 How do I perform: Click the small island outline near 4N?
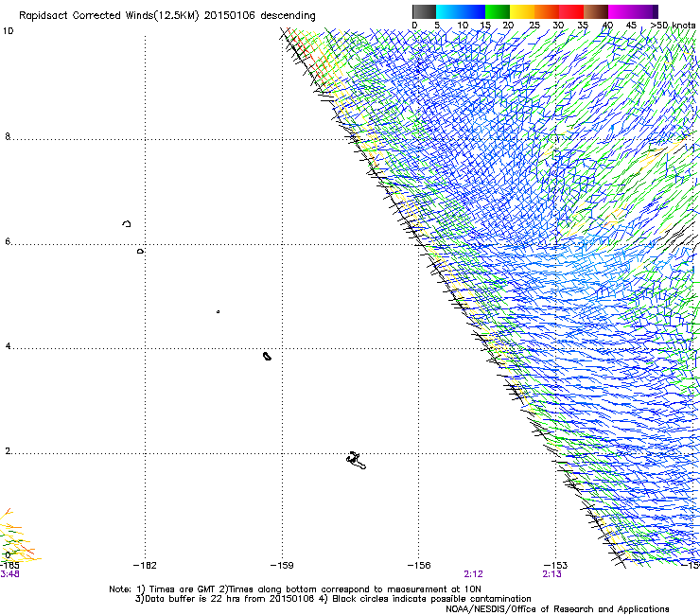[x=267, y=356]
